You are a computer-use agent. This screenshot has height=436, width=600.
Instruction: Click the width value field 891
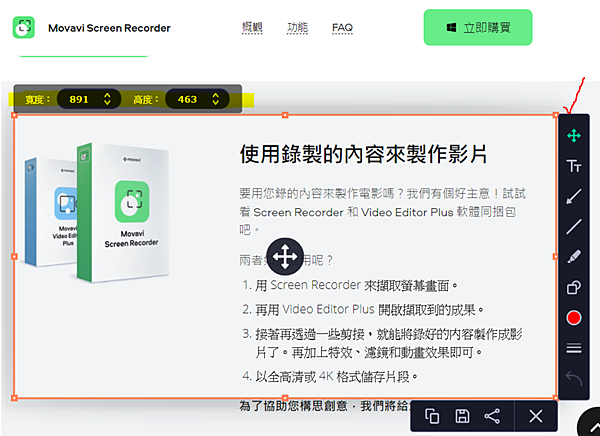[79, 100]
